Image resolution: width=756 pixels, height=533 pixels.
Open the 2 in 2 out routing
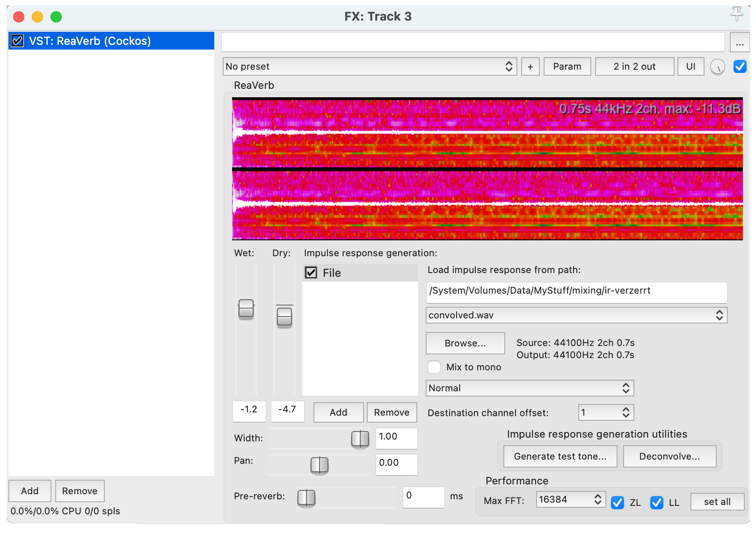tap(634, 66)
